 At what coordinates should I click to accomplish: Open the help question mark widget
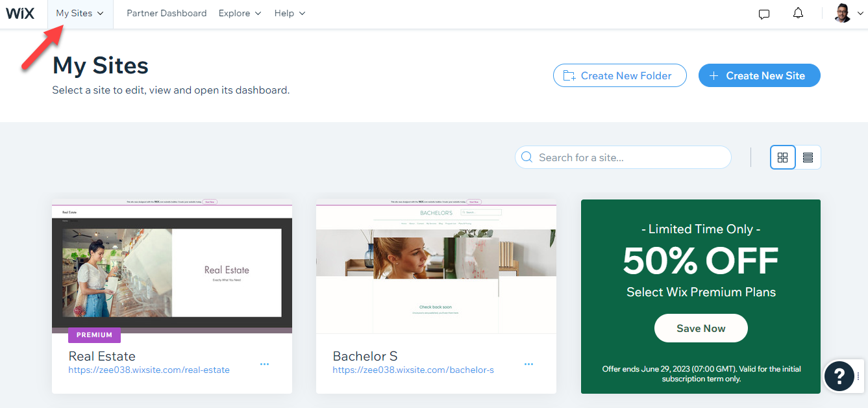pos(839,376)
